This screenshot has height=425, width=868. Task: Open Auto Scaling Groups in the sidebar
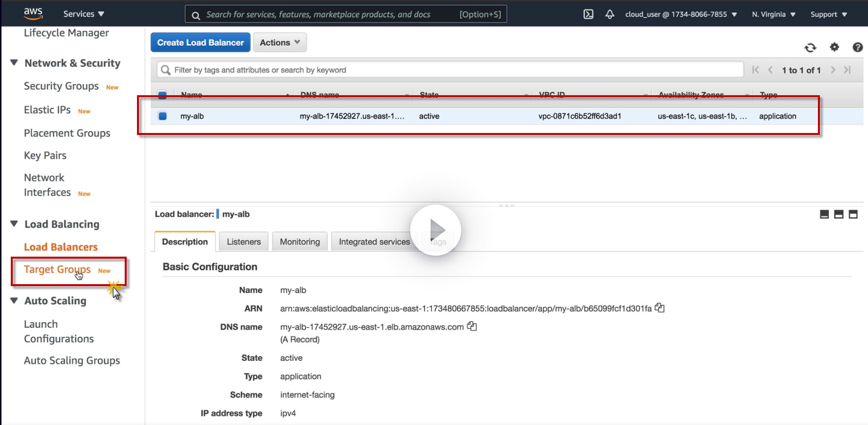pyautogui.click(x=72, y=361)
